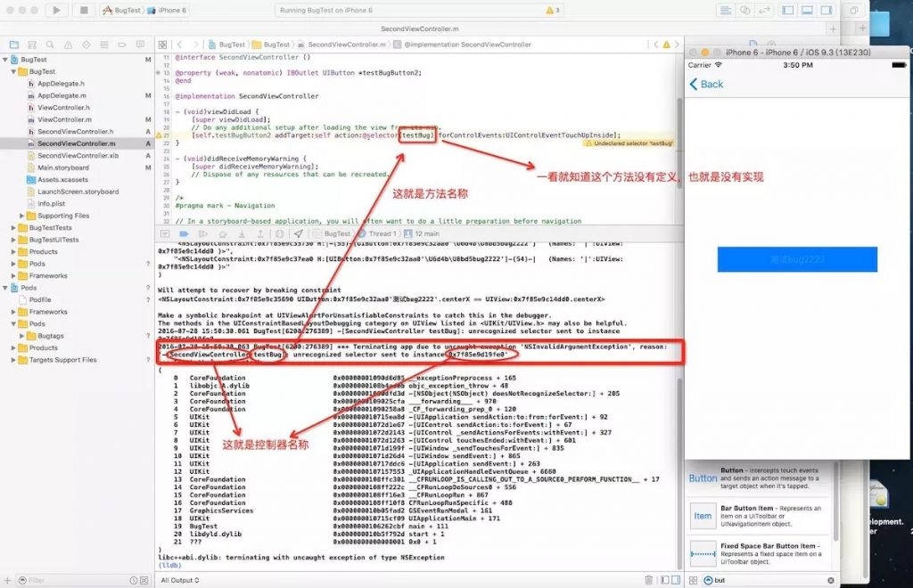Toggle the console pane view

click(x=676, y=580)
